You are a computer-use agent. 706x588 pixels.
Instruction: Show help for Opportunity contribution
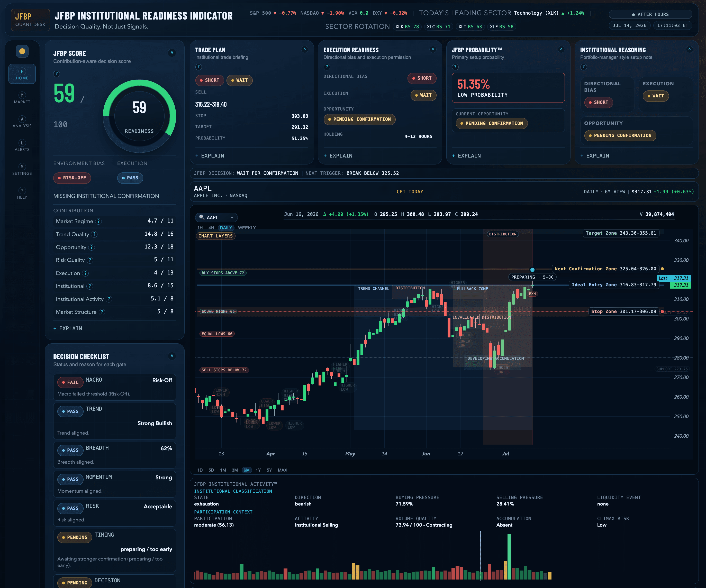tap(92, 247)
